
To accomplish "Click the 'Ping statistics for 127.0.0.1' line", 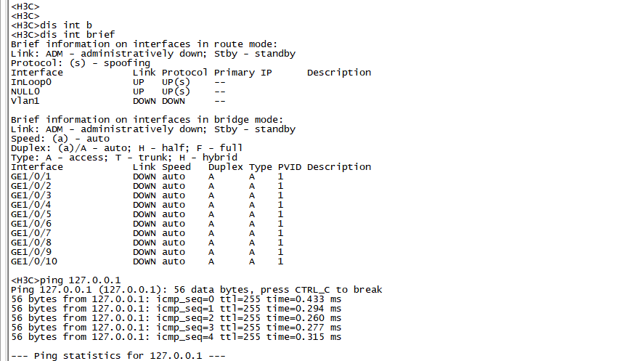I will (x=118, y=356).
